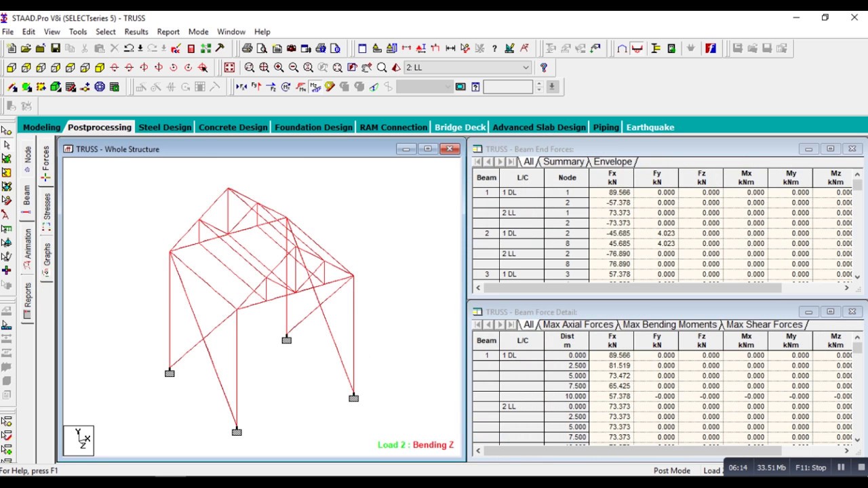Viewport: 868px width, 488px height.
Task: Open the '2: LL' load case dropdown
Action: (x=467, y=67)
